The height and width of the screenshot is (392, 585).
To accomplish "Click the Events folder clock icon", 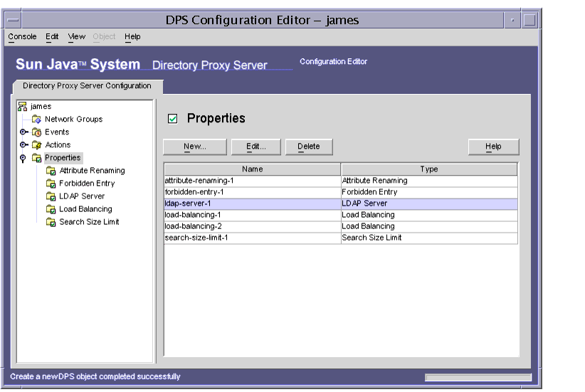I will point(36,132).
